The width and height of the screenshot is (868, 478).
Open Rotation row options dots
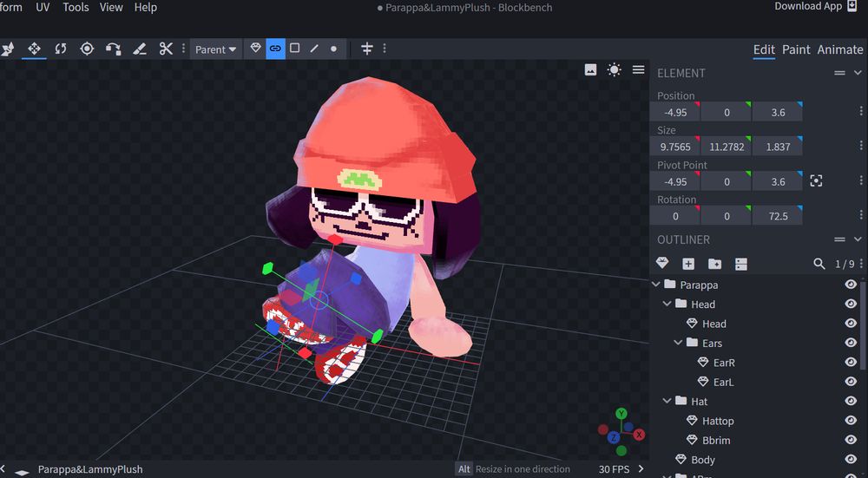(x=861, y=215)
